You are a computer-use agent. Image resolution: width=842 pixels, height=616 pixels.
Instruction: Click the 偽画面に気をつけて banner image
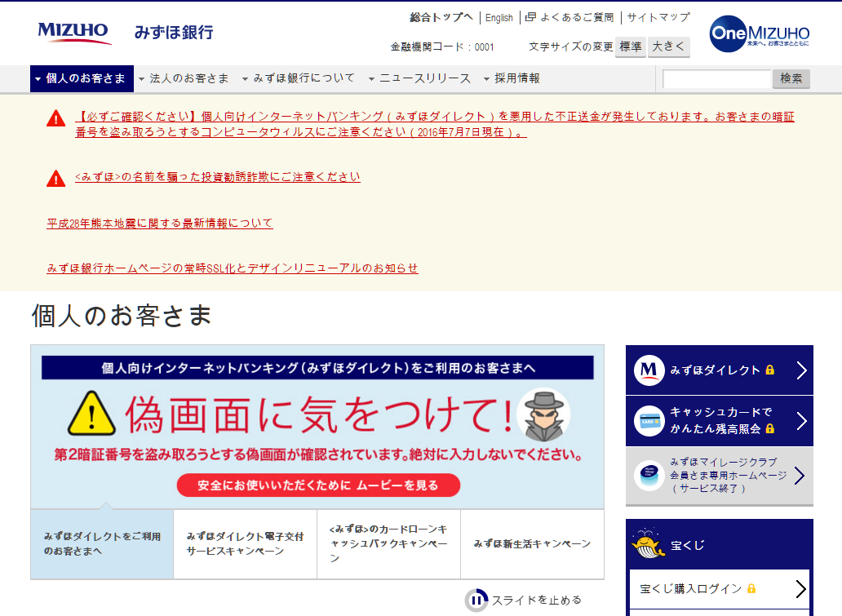click(317, 427)
